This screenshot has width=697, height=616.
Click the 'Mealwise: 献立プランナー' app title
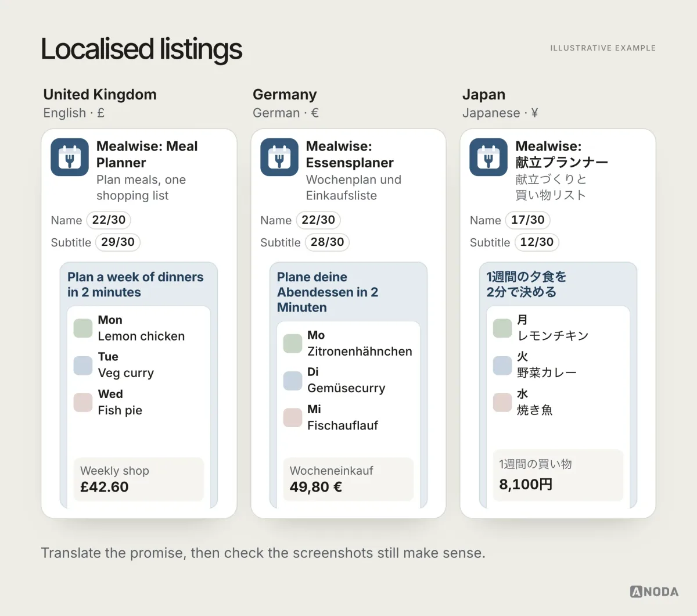tap(562, 155)
